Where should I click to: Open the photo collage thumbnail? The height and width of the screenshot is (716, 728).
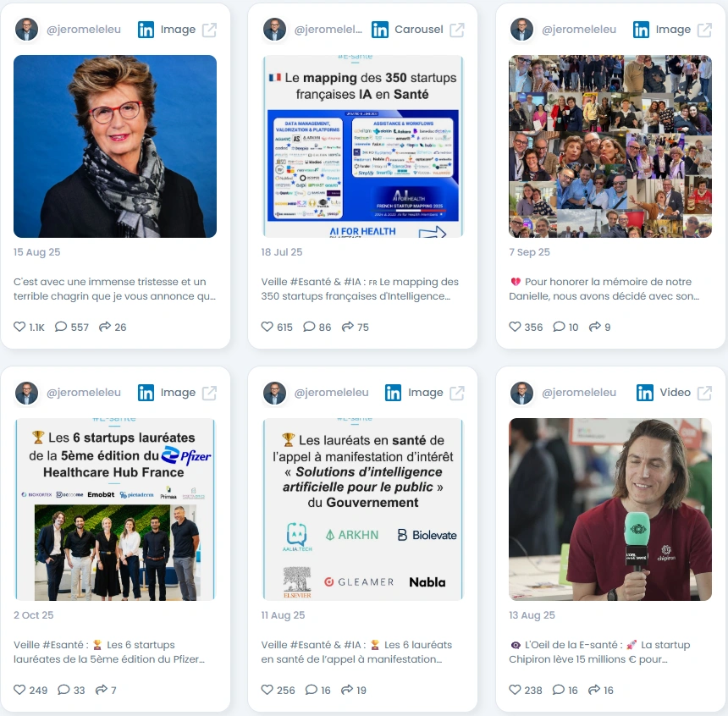(x=610, y=146)
